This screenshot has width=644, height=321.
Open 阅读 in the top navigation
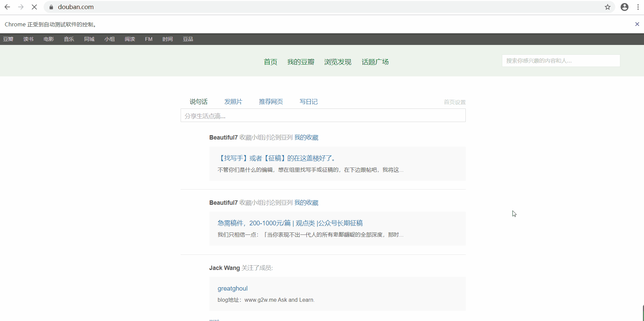point(130,39)
